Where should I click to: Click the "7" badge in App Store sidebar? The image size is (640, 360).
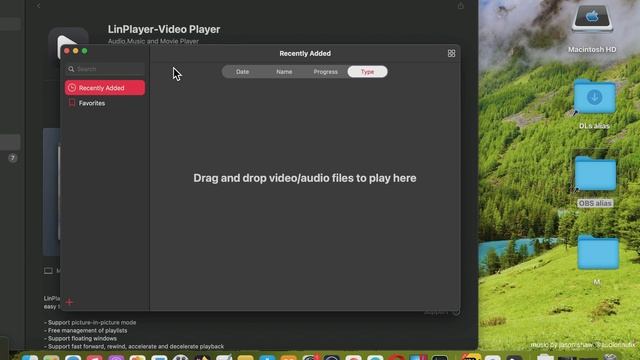tap(13, 158)
